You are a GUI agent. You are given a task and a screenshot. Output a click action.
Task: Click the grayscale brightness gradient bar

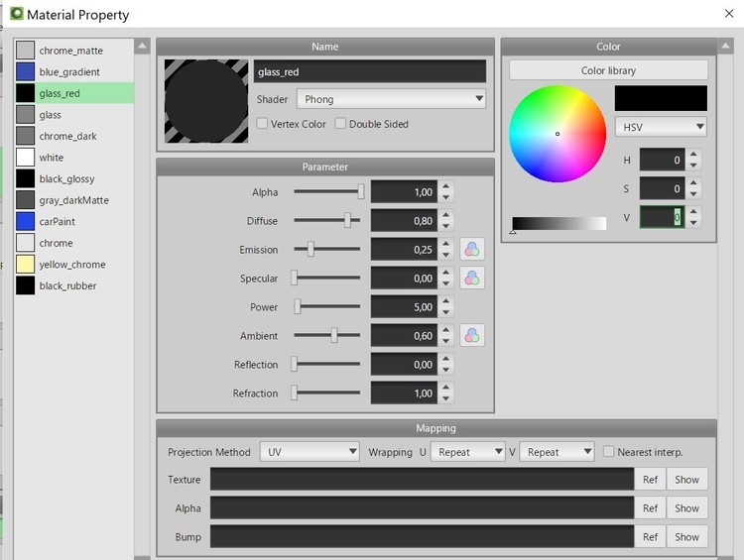coord(559,223)
